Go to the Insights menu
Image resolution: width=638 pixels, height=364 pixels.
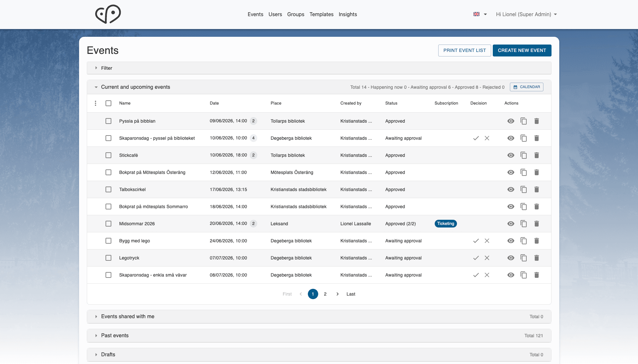[x=348, y=14]
